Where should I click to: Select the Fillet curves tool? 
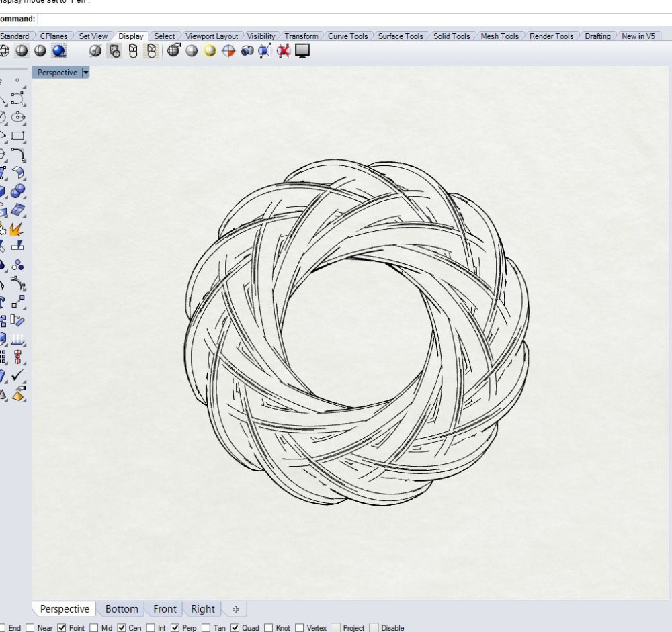coord(18,154)
